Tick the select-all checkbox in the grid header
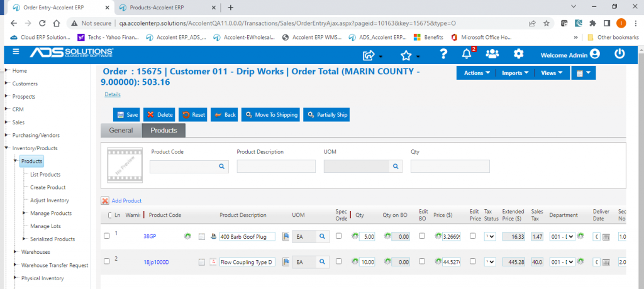The height and width of the screenshot is (289, 644). (x=109, y=215)
